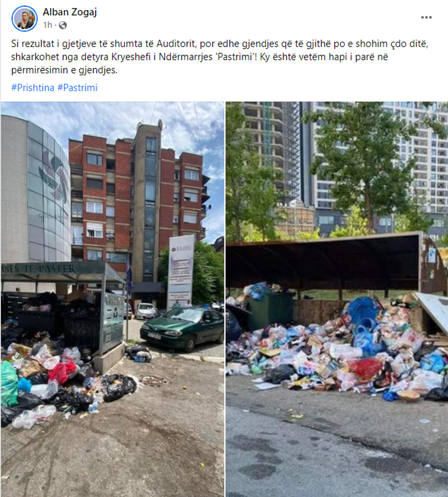The width and height of the screenshot is (448, 497).
Task: Click the green car in left photo
Action: click(x=182, y=328)
